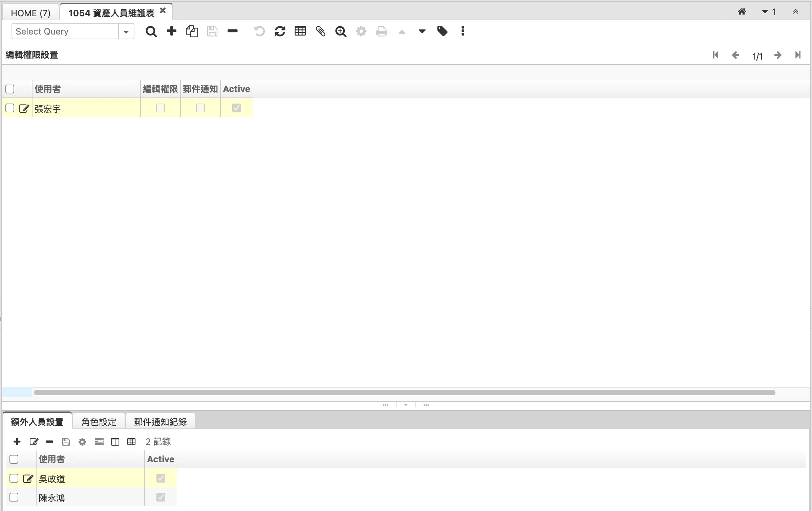Click the Copy Record icon

point(192,31)
